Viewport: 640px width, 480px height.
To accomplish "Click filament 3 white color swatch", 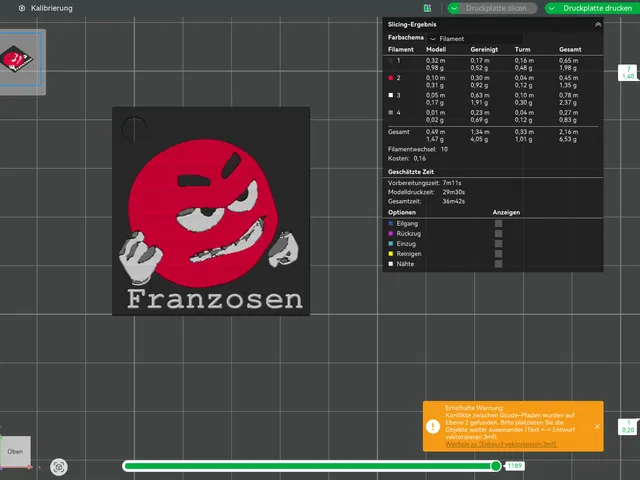I will (391, 95).
